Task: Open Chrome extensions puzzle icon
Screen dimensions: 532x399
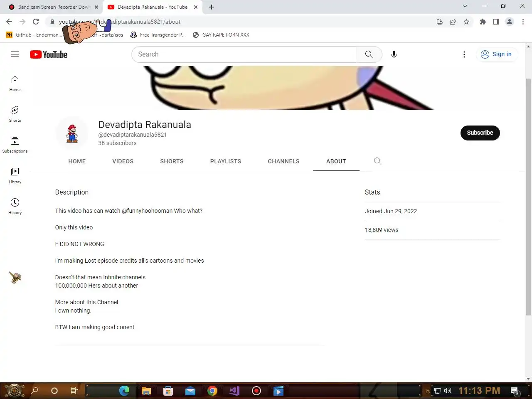Action: pyautogui.click(x=483, y=22)
